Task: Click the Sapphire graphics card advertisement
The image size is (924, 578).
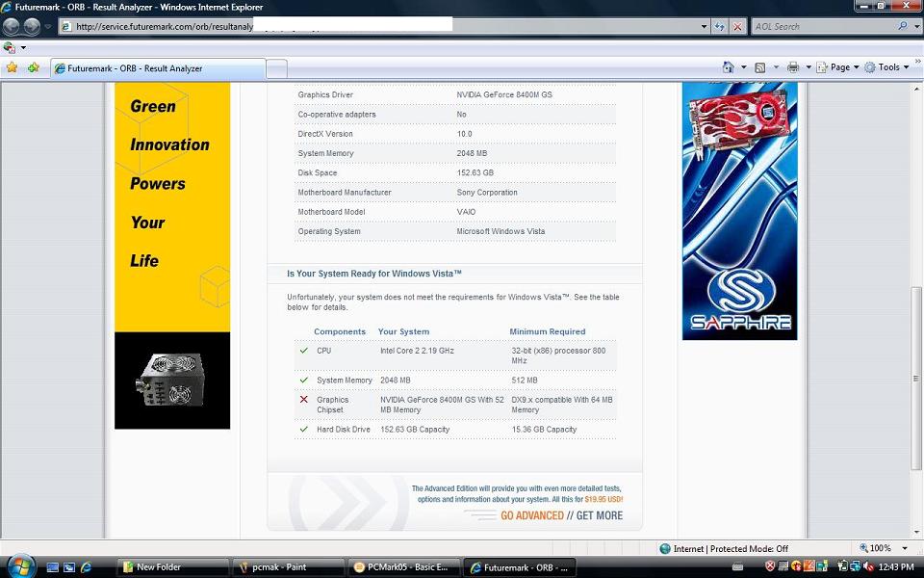Action: pos(739,211)
